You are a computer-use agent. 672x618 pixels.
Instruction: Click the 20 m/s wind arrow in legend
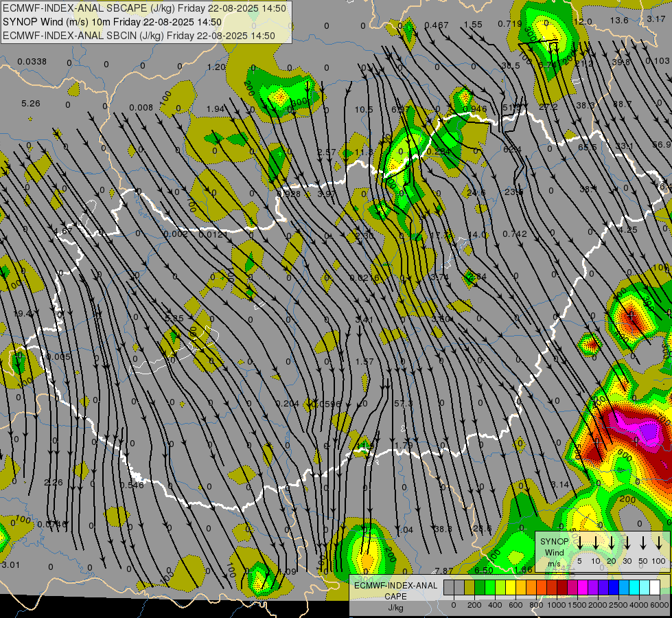tap(611, 543)
